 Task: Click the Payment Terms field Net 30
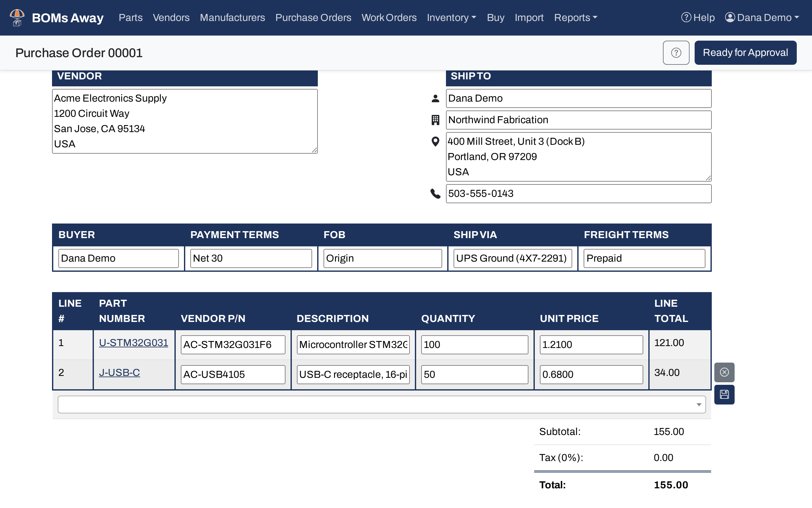(251, 258)
